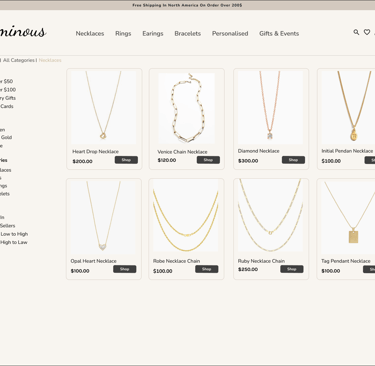375x366 pixels.
Task: Select the $100.00 Opal Heart Necklace price
Action: click(x=80, y=271)
